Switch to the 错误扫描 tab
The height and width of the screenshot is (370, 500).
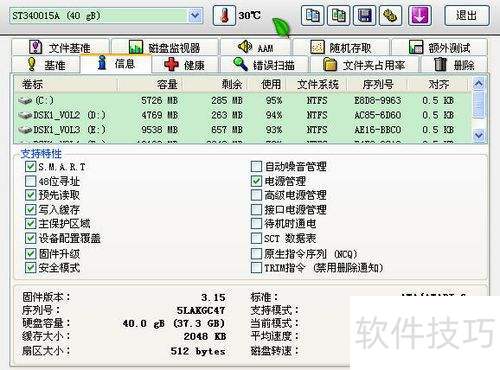[264, 64]
